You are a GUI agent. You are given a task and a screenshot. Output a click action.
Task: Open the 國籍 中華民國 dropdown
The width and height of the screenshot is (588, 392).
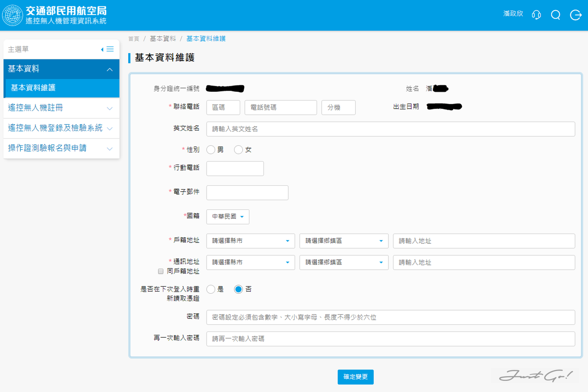pos(228,217)
